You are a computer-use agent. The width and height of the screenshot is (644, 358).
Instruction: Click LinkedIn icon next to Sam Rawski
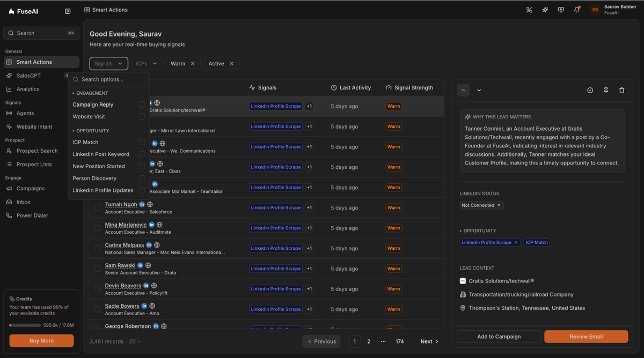[141, 265]
